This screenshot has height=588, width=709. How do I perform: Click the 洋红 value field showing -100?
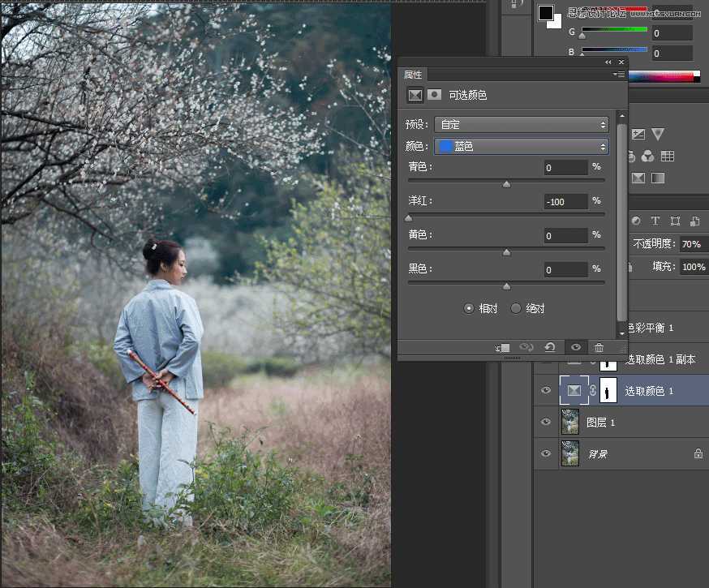click(566, 201)
